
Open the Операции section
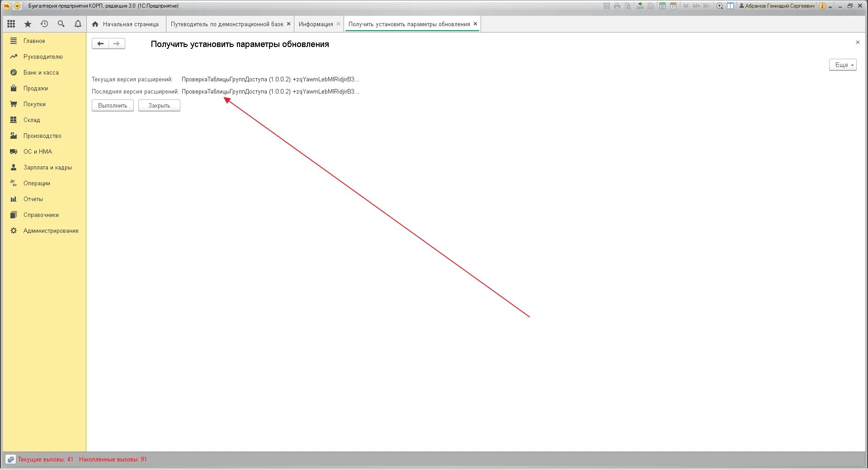coord(44,183)
